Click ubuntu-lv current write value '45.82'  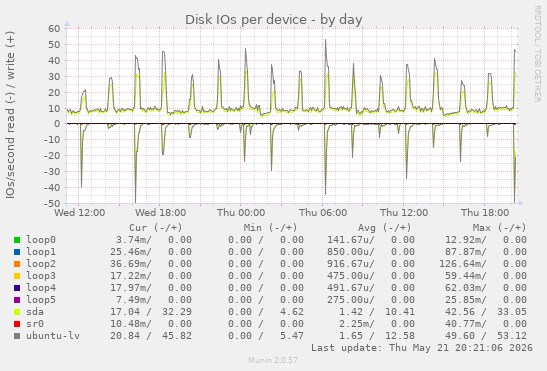177,336
